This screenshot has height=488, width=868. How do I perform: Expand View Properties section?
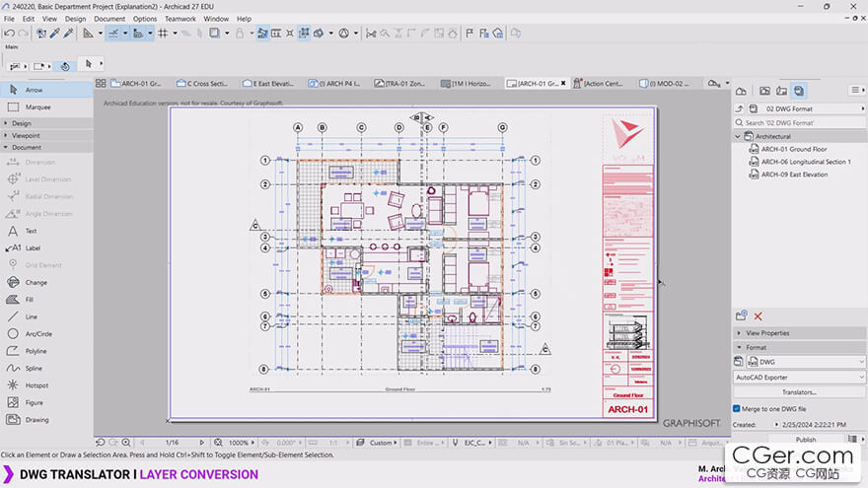click(x=799, y=333)
